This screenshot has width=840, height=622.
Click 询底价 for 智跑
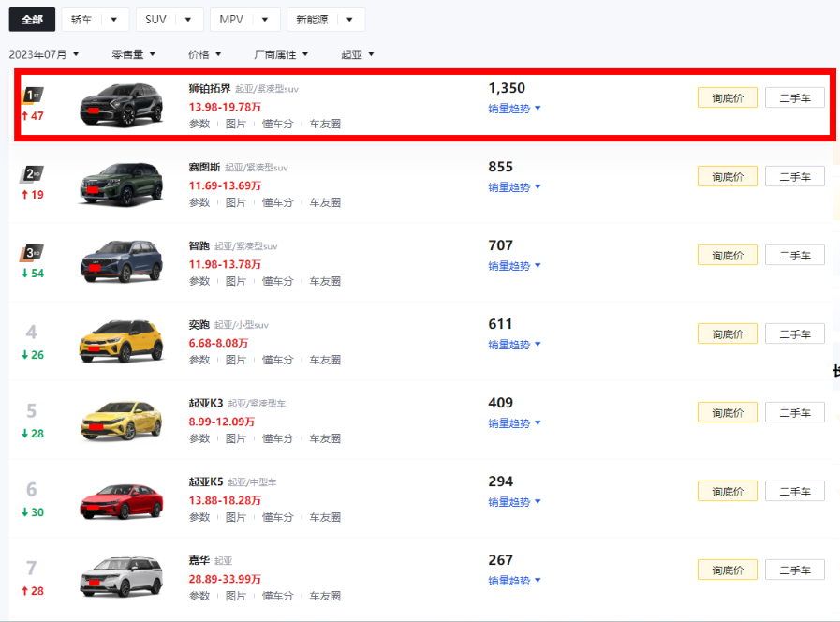728,256
